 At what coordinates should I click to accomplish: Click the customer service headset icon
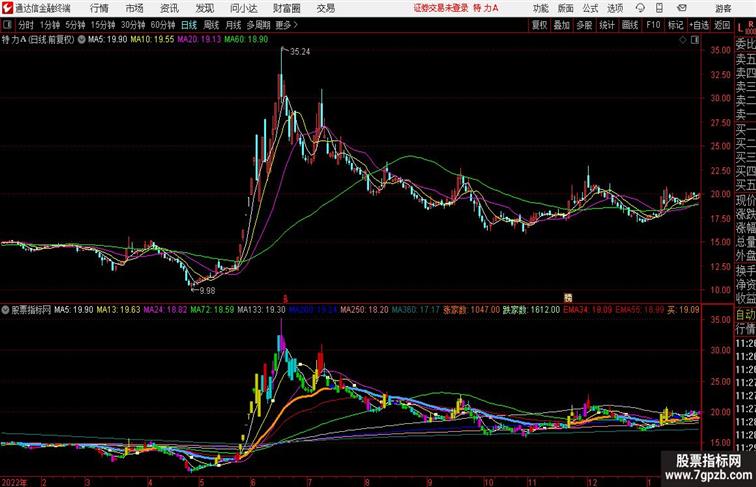coord(640,8)
